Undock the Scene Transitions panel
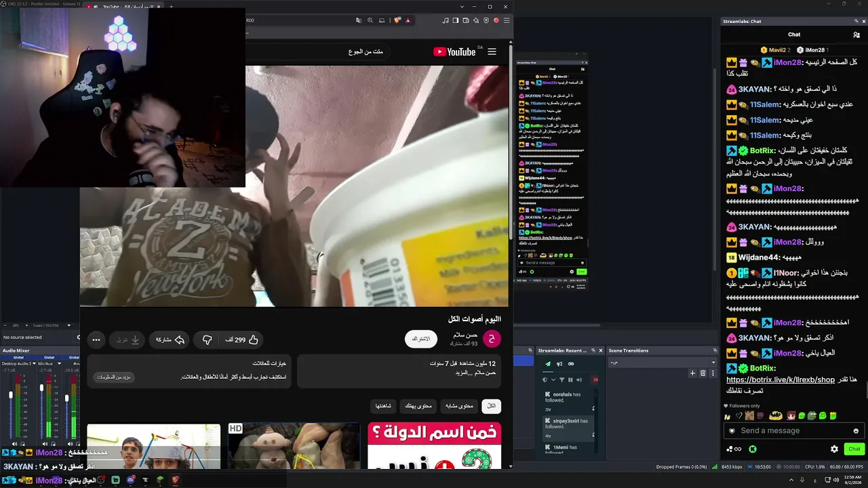The image size is (868, 488). tap(714, 350)
